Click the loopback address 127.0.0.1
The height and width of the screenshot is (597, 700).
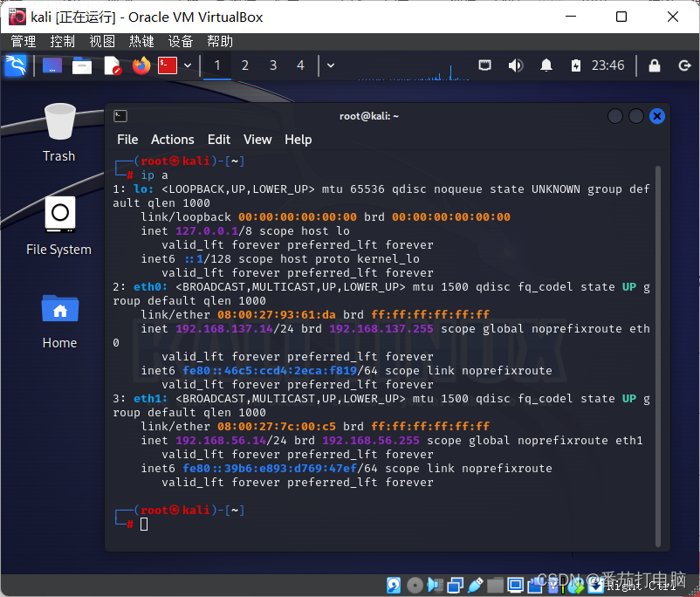(207, 231)
